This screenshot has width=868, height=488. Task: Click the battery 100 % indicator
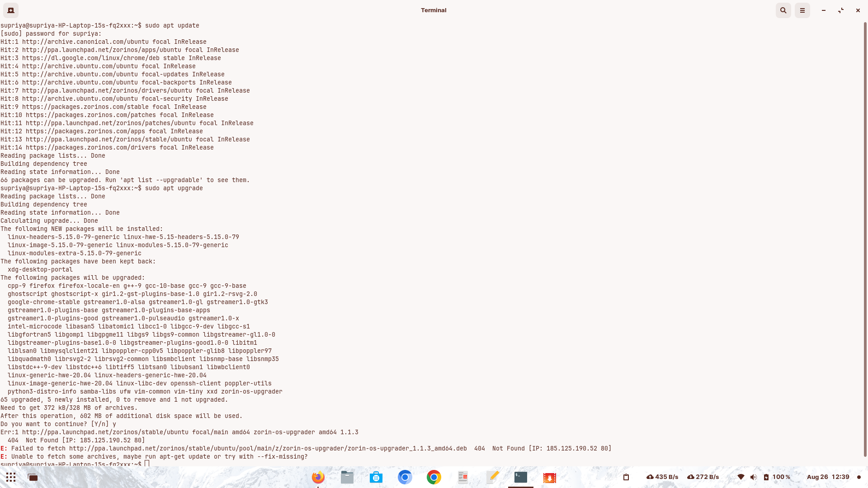coord(777,477)
